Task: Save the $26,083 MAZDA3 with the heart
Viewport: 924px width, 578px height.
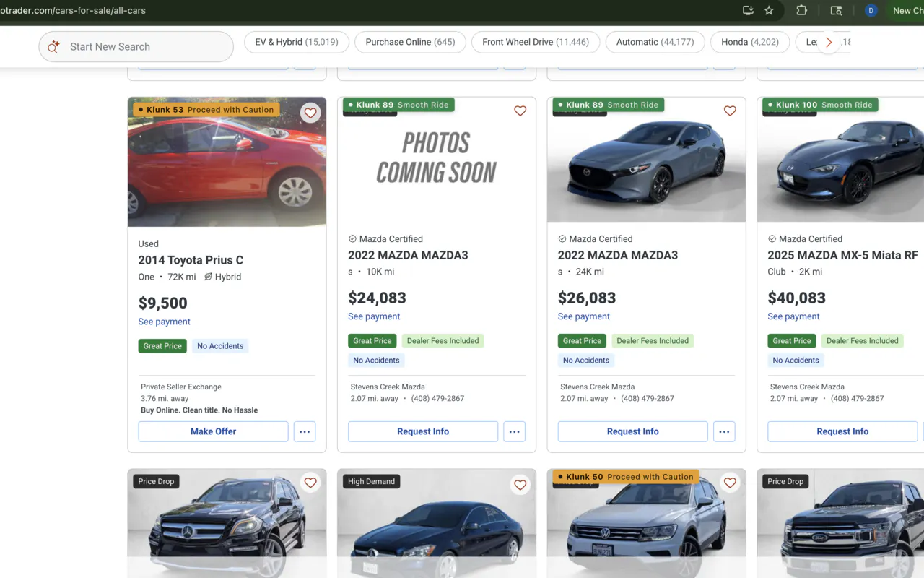Action: point(730,111)
